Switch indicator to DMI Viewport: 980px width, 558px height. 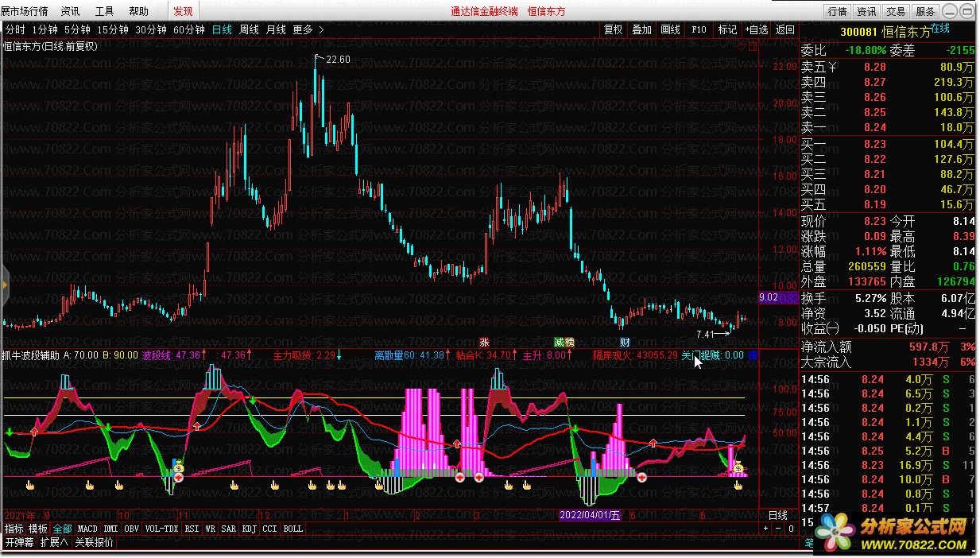pyautogui.click(x=110, y=529)
